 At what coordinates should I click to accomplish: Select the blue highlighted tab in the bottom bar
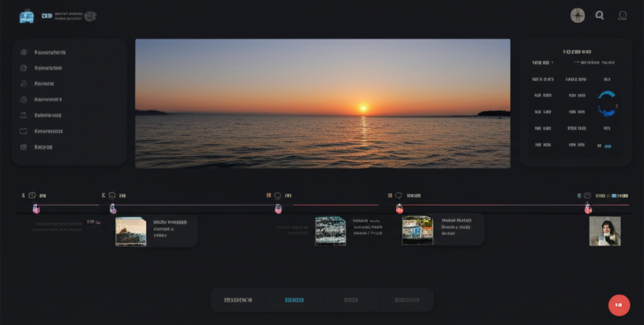(x=294, y=300)
